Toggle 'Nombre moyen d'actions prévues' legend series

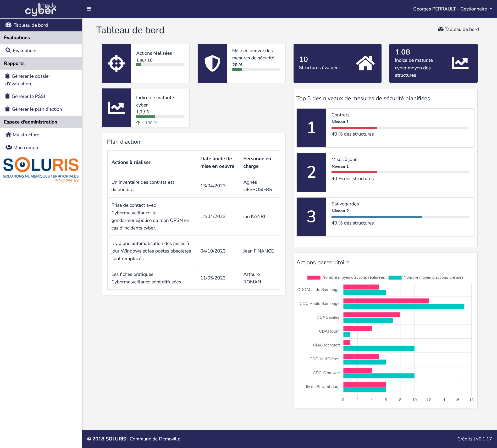[x=426, y=277]
